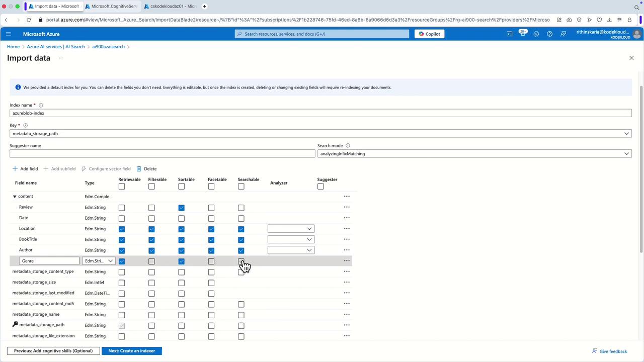The width and height of the screenshot is (644, 362).
Task: Open Cloud Shell from the top bar
Action: (509, 34)
